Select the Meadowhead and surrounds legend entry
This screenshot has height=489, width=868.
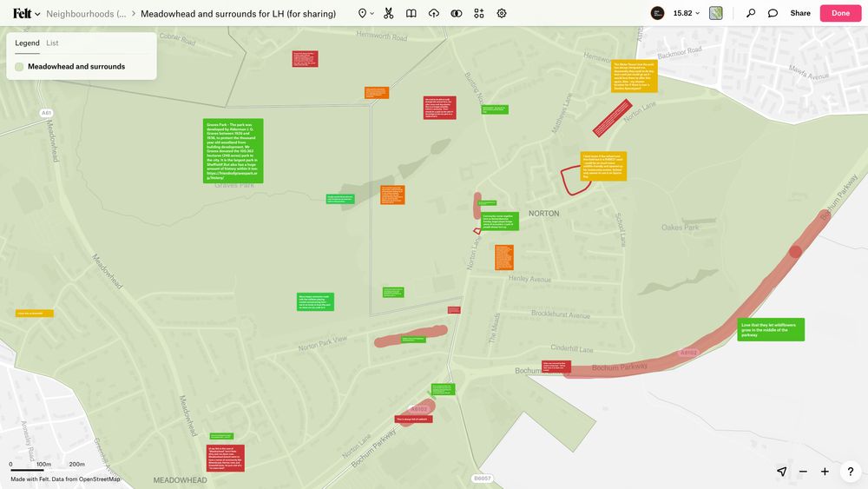[x=76, y=67]
